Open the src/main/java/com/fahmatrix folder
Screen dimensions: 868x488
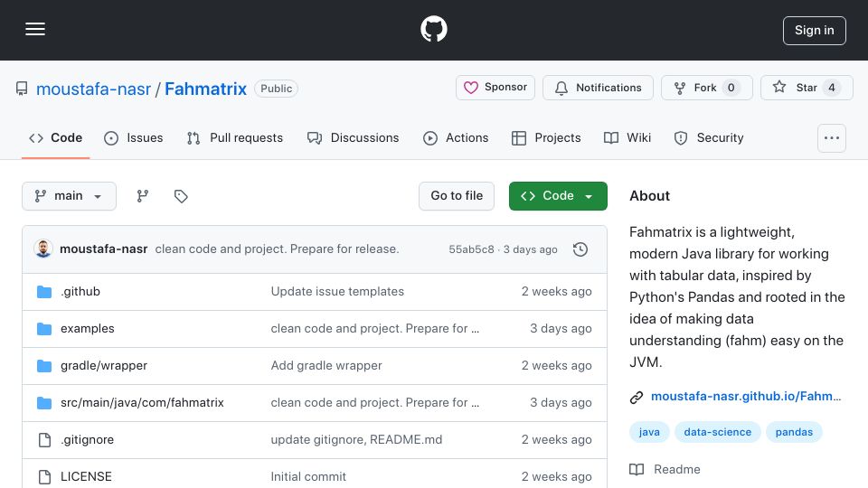[142, 403]
